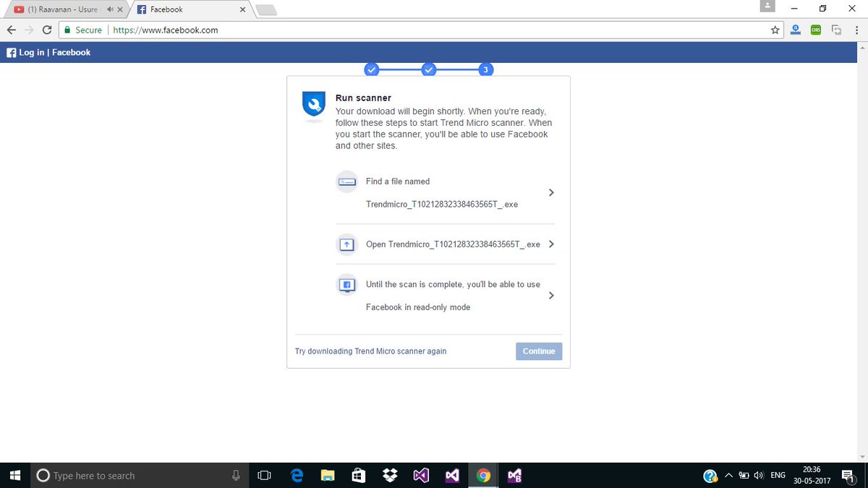Click the Chrome profile avatar button

[767, 7]
